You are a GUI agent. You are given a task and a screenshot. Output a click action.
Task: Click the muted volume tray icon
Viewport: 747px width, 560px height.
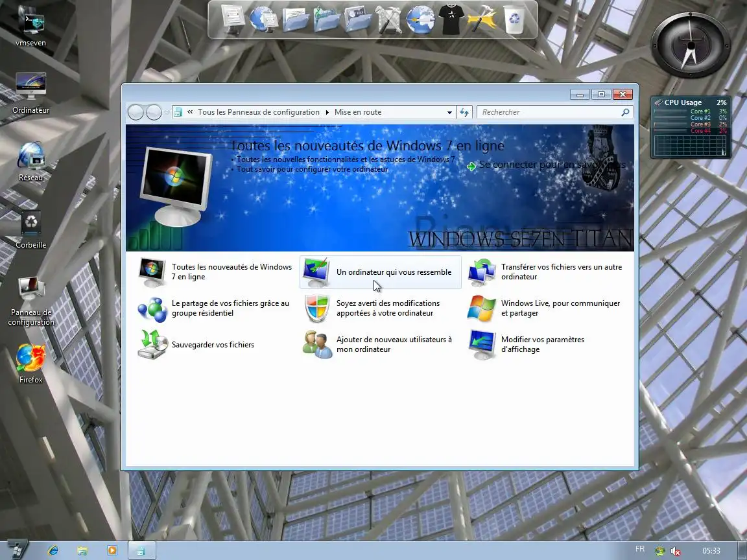675,551
